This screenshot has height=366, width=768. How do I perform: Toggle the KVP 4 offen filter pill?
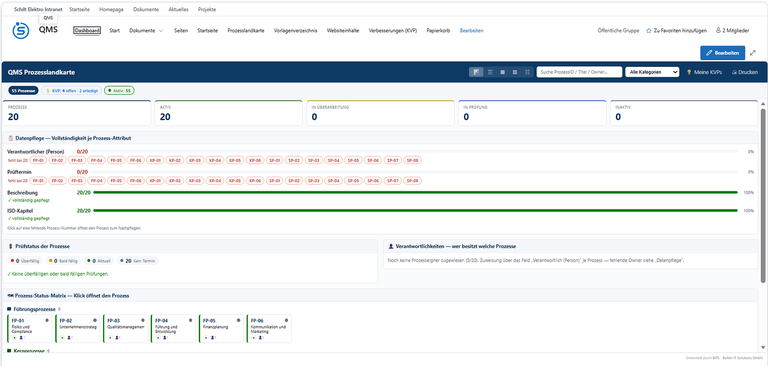point(72,91)
